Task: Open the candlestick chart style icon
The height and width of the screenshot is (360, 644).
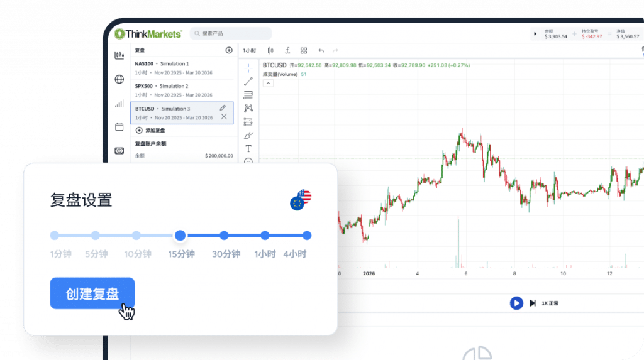Action: tap(270, 50)
